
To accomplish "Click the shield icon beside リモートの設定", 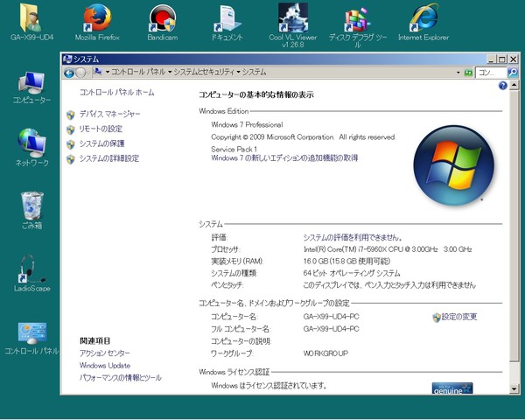I will [71, 129].
